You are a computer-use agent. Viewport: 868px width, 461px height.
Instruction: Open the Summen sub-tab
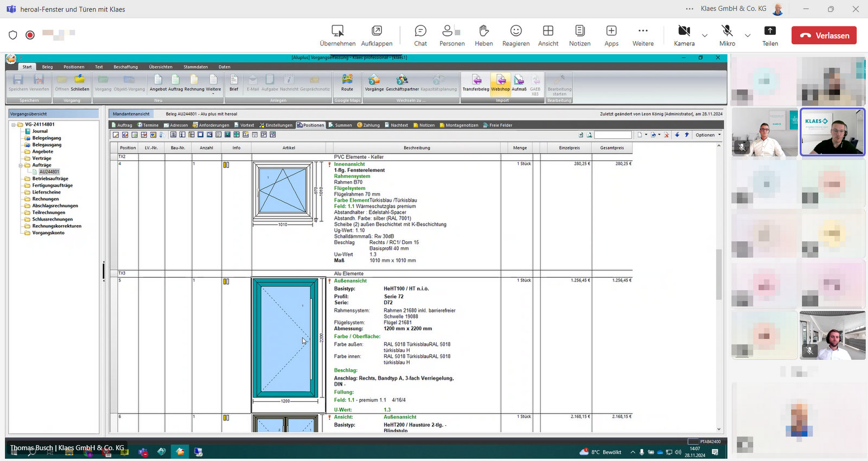[340, 125]
